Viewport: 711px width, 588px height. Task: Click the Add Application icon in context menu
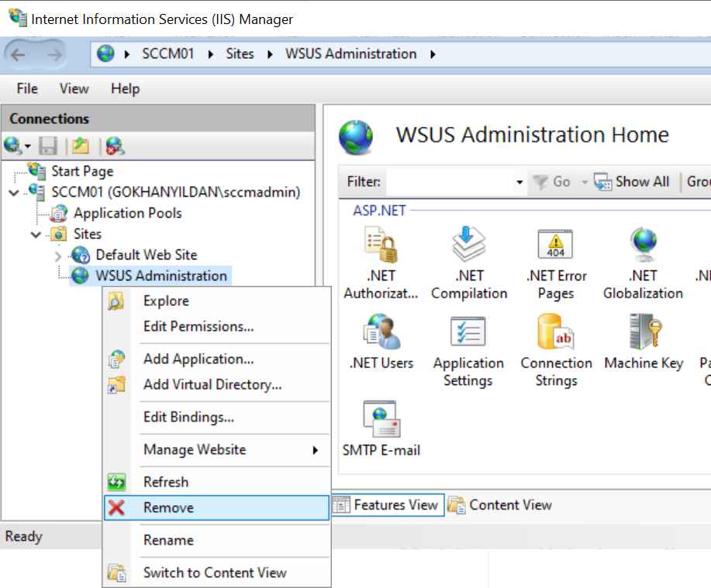point(116,359)
